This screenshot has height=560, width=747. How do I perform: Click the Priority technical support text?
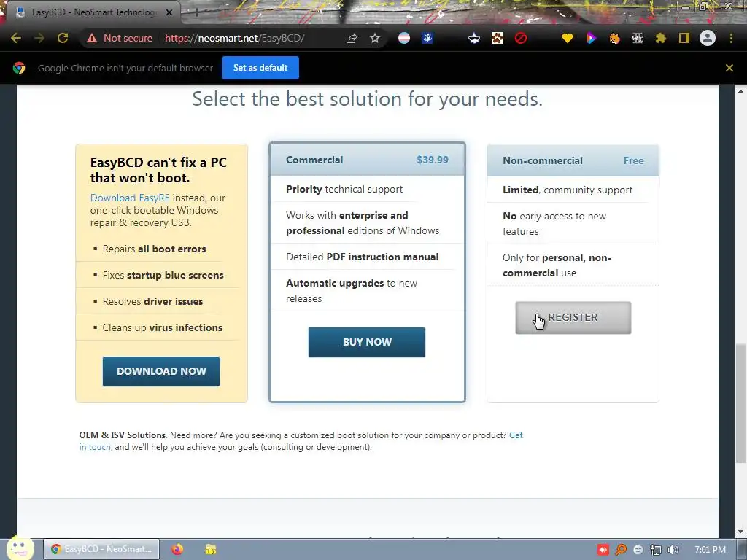click(x=344, y=189)
